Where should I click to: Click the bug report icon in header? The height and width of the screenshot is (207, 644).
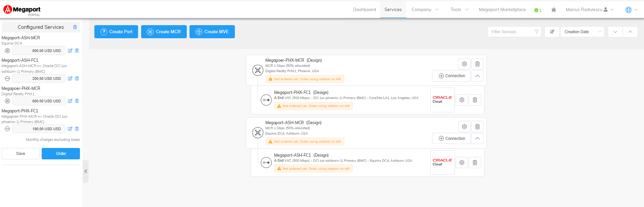coord(554,10)
